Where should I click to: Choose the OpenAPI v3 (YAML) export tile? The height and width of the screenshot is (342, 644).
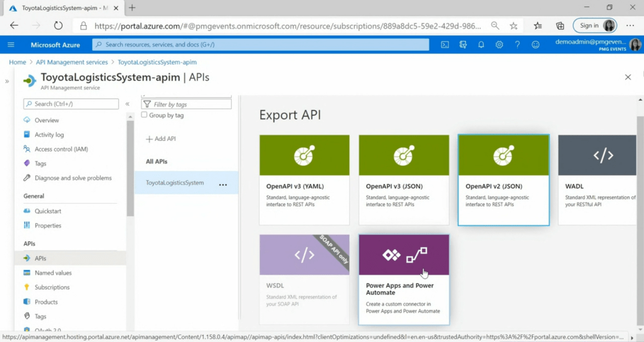point(304,180)
